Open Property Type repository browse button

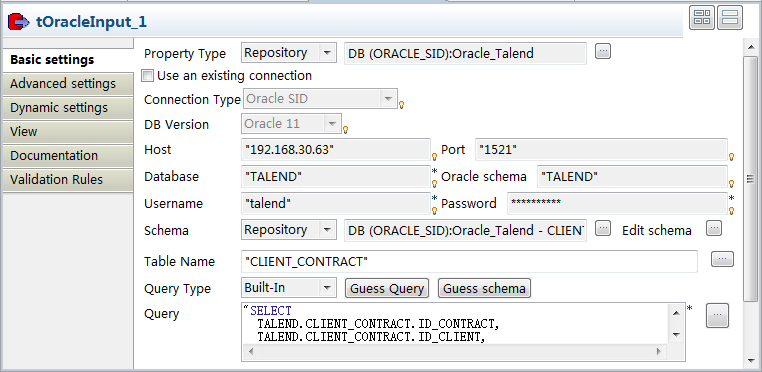pyautogui.click(x=603, y=51)
